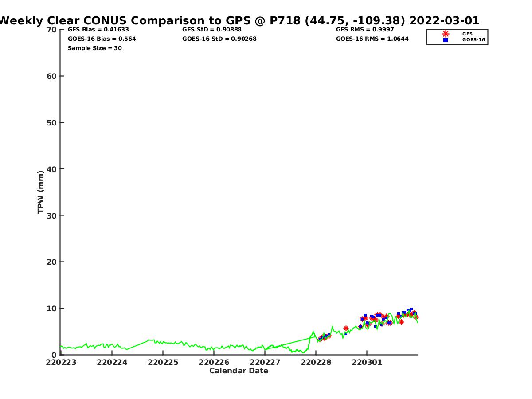
Task: Select the GOES-16 RMS = 1.0644 annotation
Action: pos(372,39)
